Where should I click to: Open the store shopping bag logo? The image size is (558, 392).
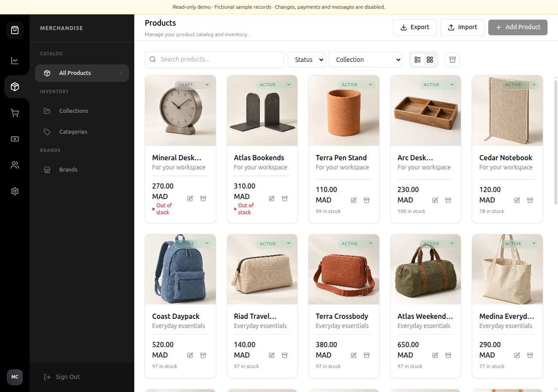click(x=15, y=30)
